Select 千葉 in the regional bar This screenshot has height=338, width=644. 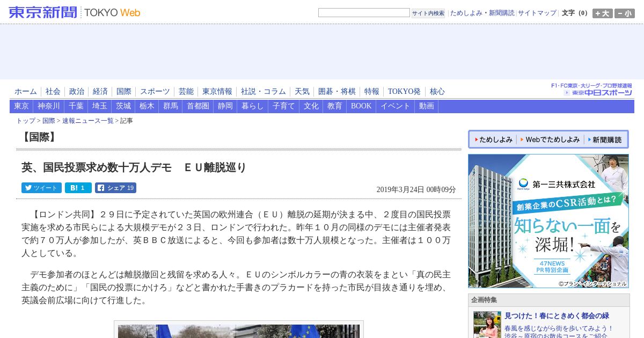(76, 106)
